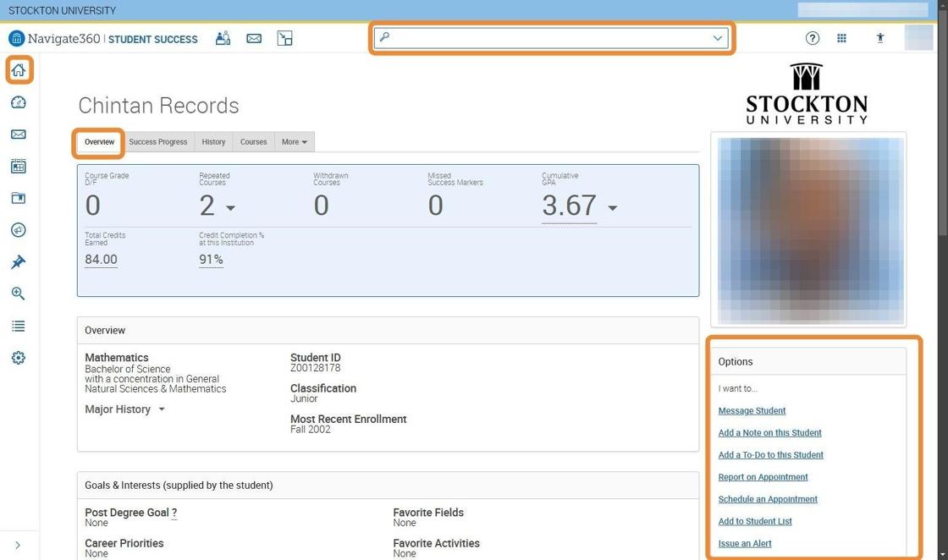Switch to the Courses tab
Screen dimensions: 948x560
253,142
